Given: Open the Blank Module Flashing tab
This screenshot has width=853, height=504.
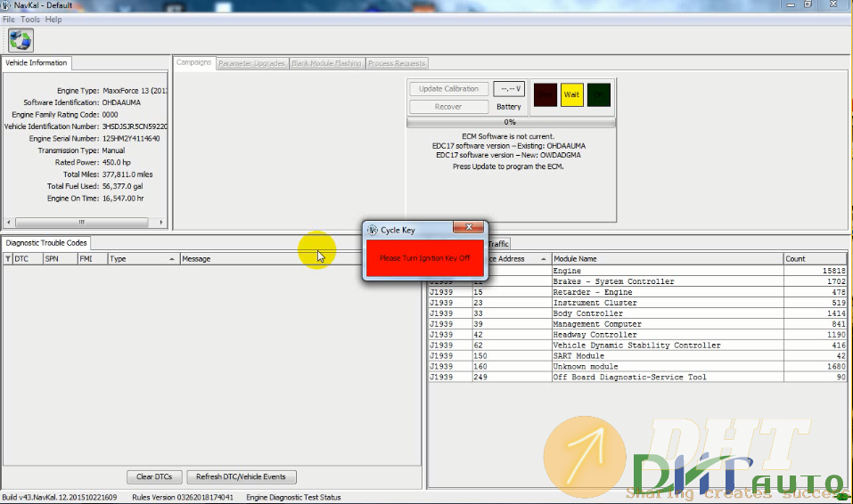Looking at the screenshot, I should click(326, 63).
